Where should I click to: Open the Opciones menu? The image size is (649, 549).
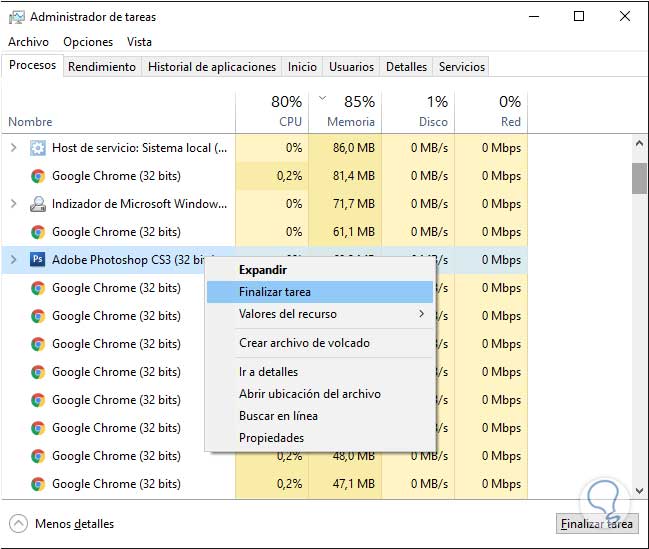[88, 42]
